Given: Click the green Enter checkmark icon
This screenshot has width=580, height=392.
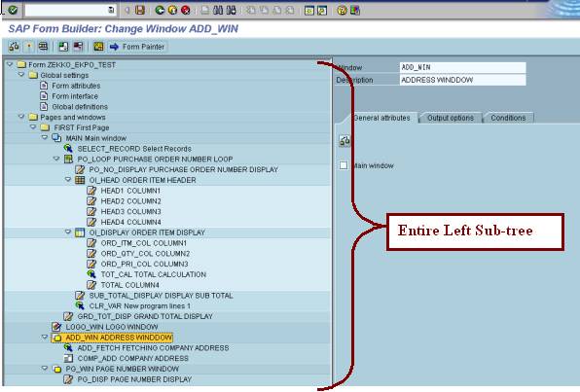Looking at the screenshot, I should 13,10.
